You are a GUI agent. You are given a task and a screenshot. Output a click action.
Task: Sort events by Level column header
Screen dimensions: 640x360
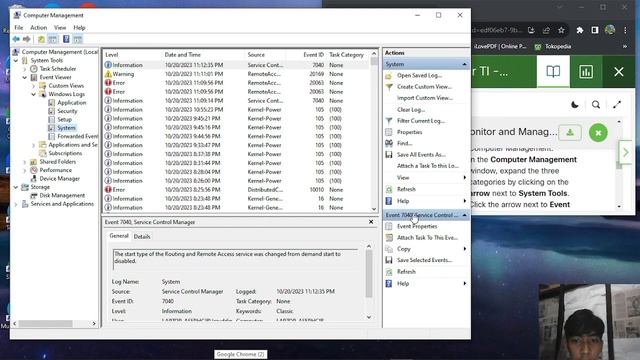(133, 55)
